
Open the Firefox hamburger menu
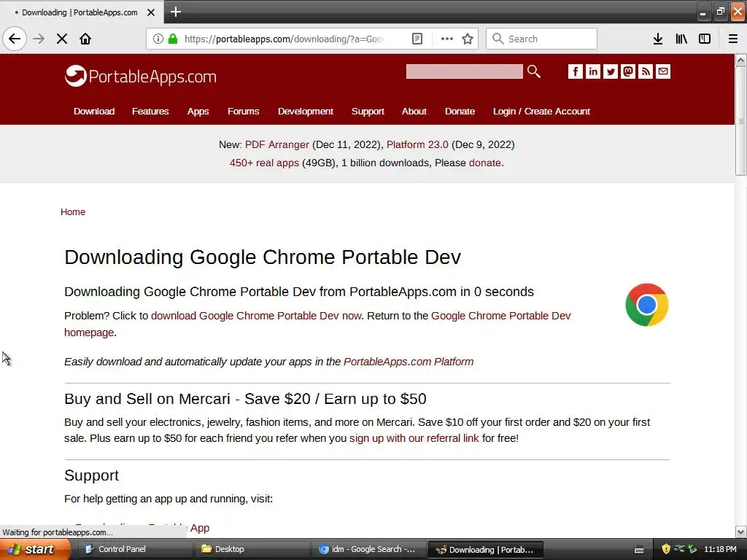(x=732, y=39)
